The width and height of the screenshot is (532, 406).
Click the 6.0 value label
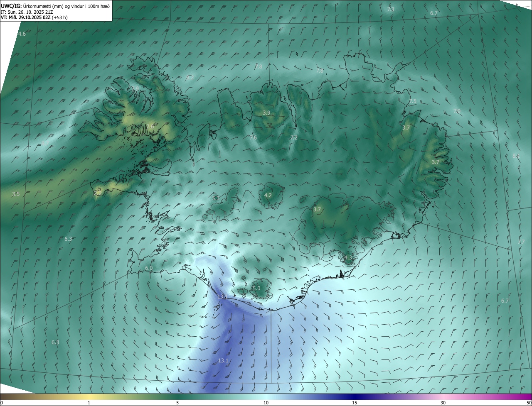click(149, 268)
